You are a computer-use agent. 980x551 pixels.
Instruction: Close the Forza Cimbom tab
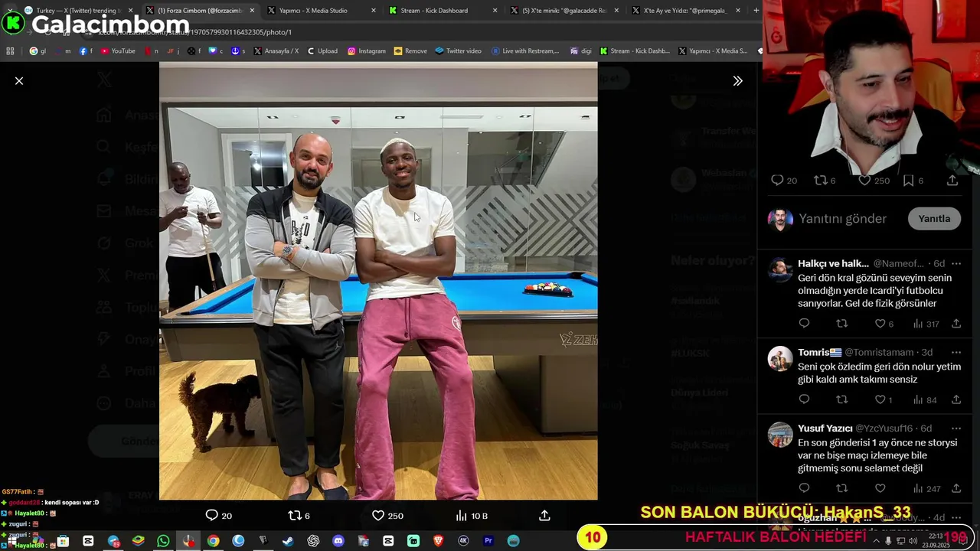coord(252,11)
